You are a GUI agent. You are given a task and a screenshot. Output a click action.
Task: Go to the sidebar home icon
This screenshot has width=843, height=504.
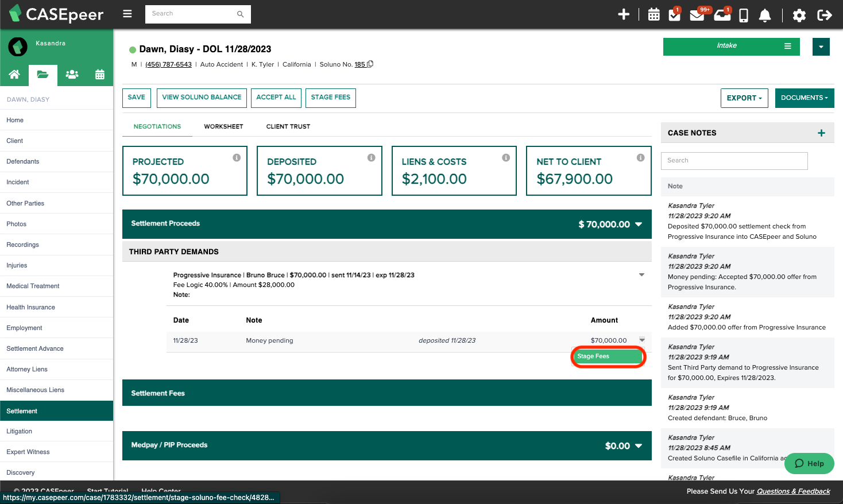click(14, 75)
